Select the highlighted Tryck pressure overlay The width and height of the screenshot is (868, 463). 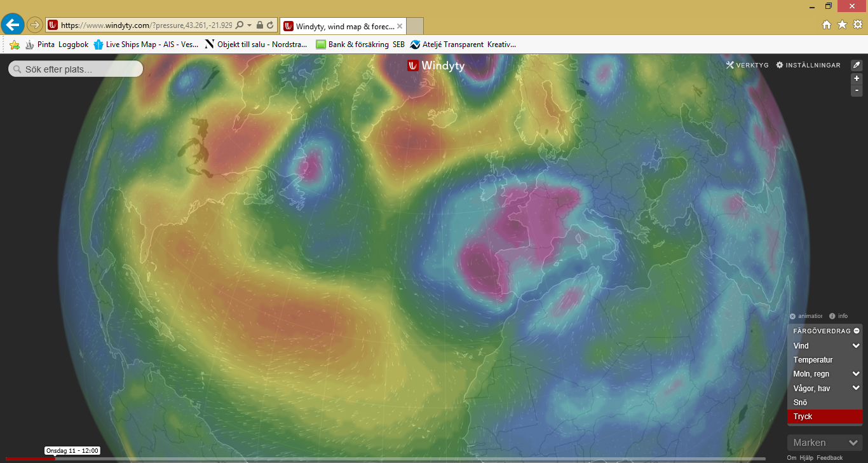coord(825,417)
